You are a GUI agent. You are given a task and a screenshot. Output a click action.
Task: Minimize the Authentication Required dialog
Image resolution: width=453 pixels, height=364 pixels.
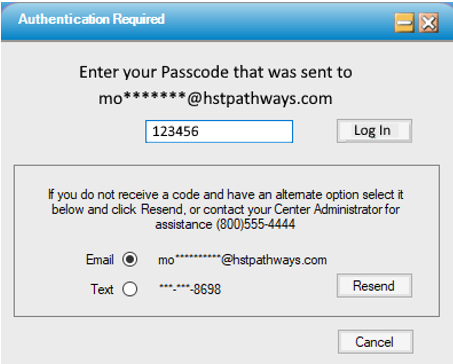404,23
